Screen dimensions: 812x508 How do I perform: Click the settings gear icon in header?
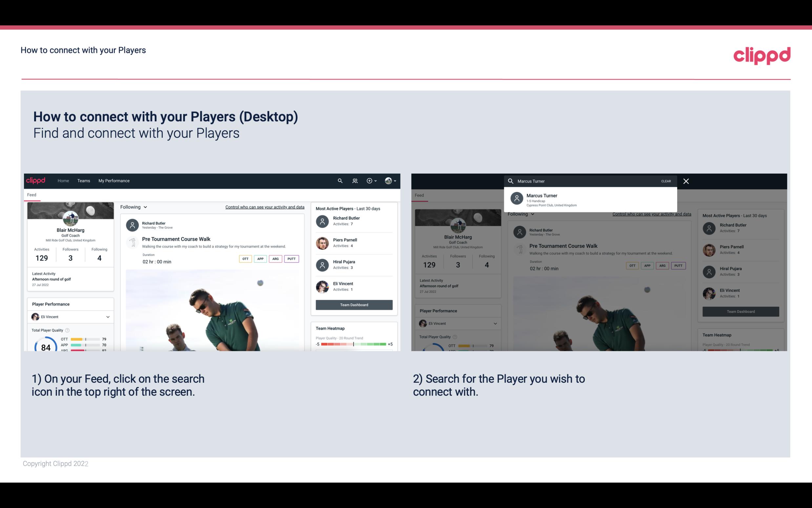370,181
